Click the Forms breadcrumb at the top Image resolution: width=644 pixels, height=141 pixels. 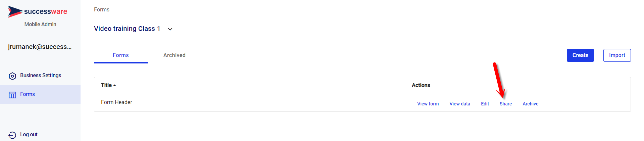(x=102, y=10)
